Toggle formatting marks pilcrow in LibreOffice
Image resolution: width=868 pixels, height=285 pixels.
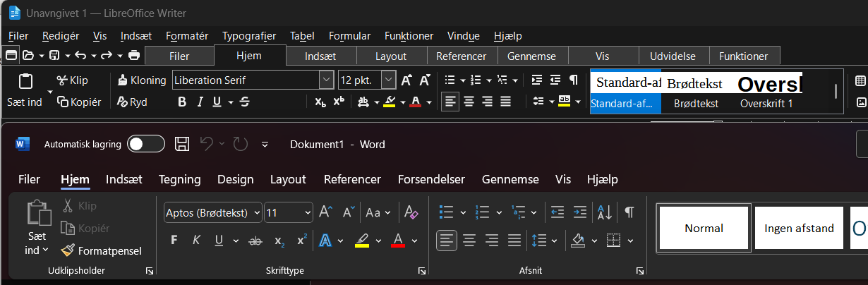574,80
